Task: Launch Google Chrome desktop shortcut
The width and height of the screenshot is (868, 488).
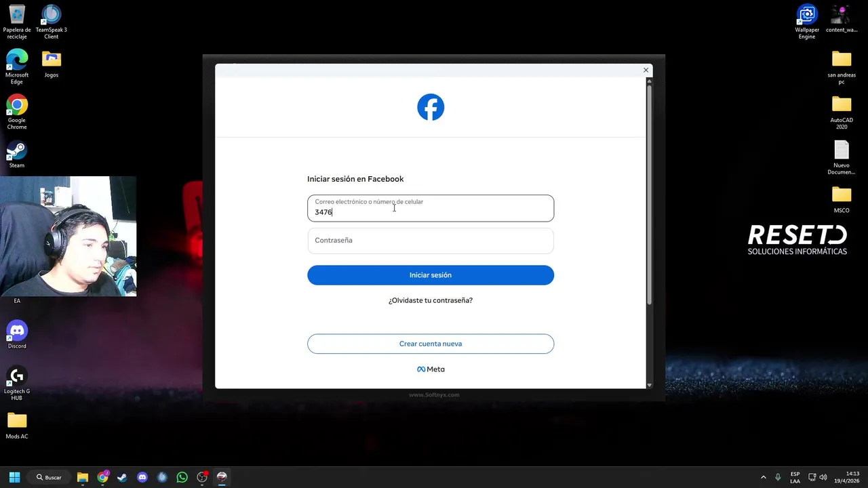Action: (x=17, y=112)
